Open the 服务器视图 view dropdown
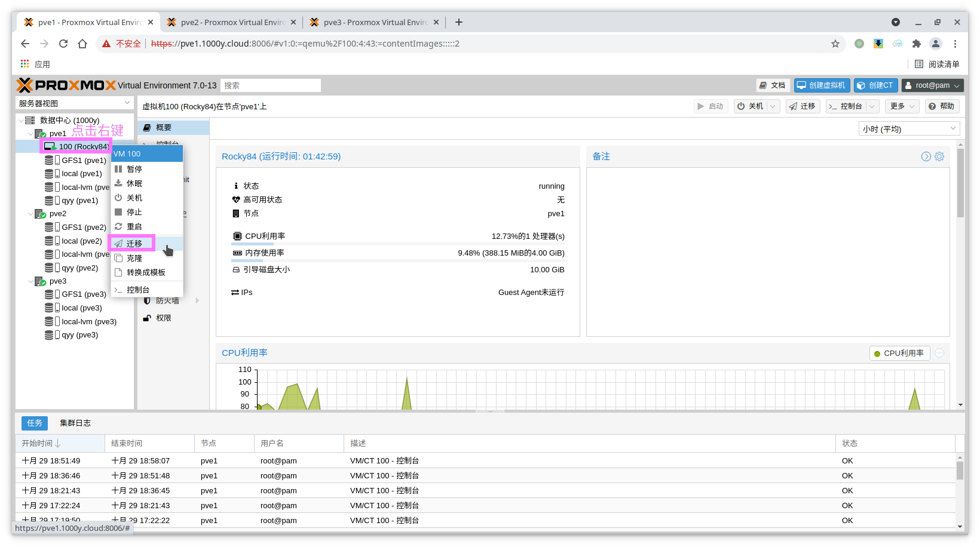 pos(74,103)
